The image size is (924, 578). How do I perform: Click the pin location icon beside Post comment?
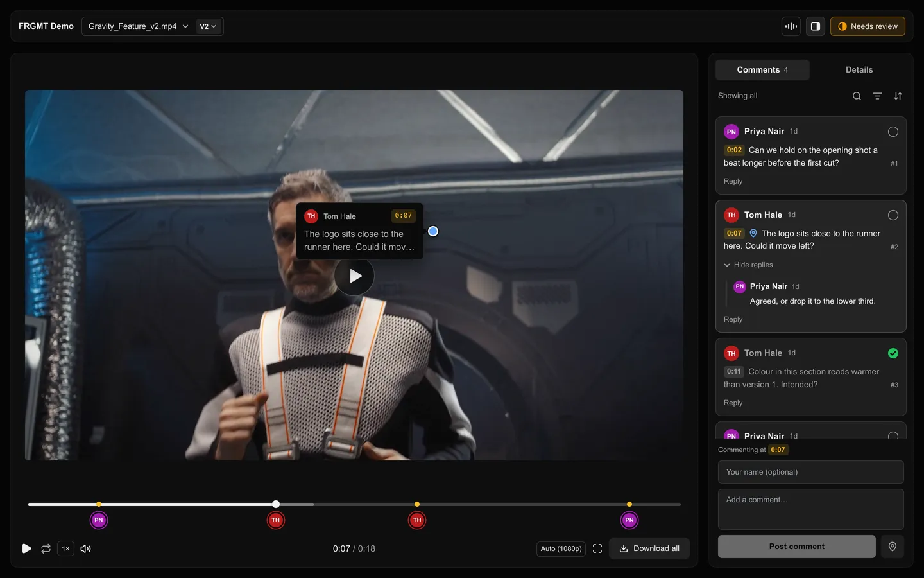tap(893, 547)
